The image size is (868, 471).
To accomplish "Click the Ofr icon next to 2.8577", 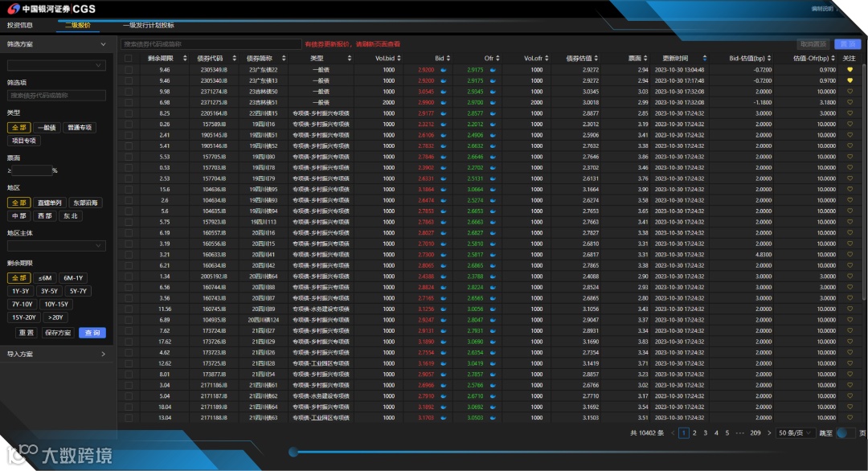I will (493, 113).
